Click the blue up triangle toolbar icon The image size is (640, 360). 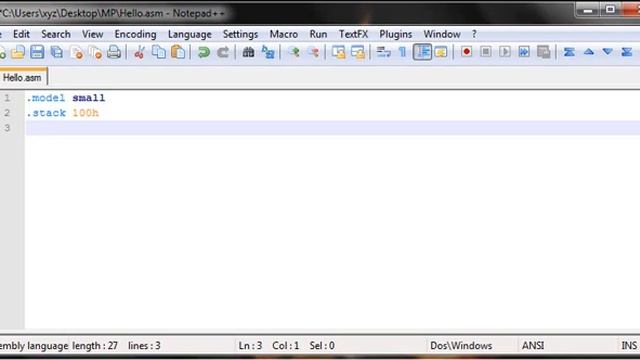click(x=588, y=52)
